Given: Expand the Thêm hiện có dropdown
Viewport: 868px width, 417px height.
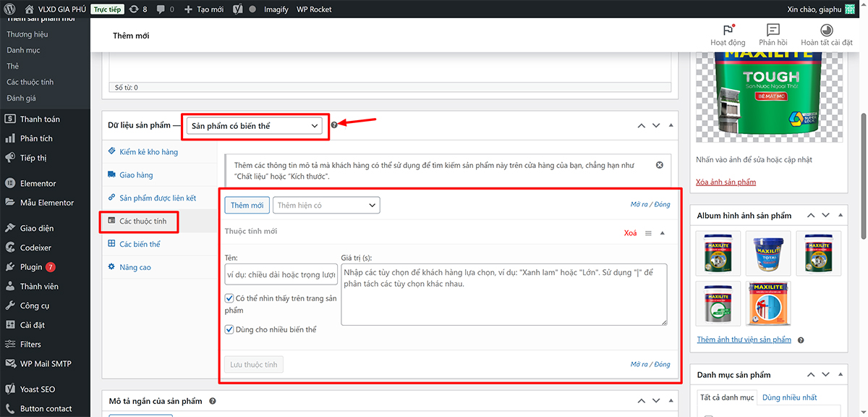Looking at the screenshot, I should click(x=326, y=206).
